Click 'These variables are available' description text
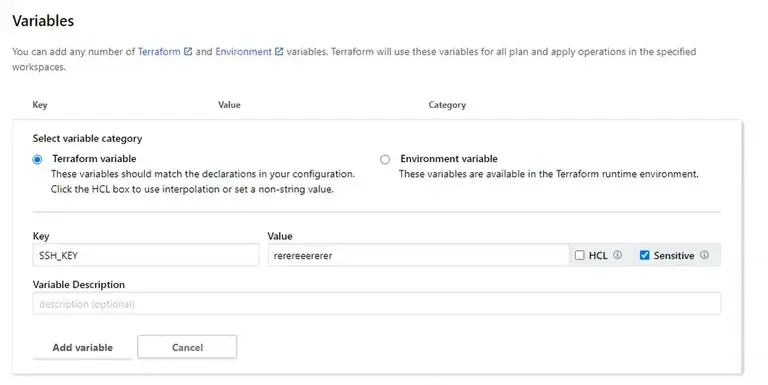The height and width of the screenshot is (385, 768). pyautogui.click(x=549, y=174)
